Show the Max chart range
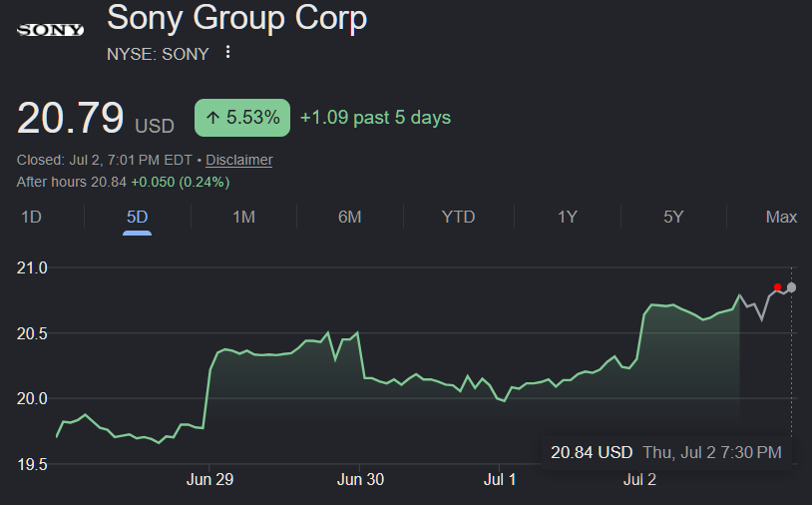Image resolution: width=812 pixels, height=505 pixels. 781,217
